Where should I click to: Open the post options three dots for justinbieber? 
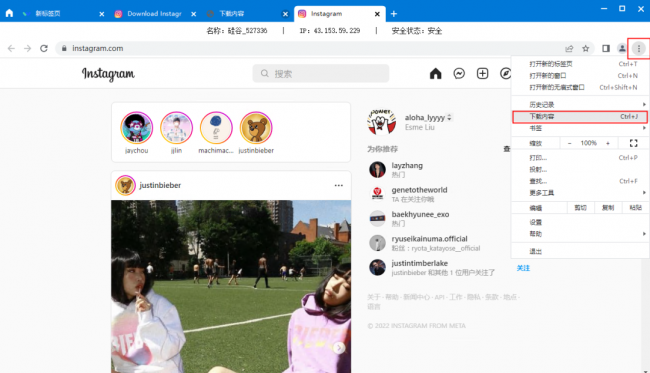339,185
